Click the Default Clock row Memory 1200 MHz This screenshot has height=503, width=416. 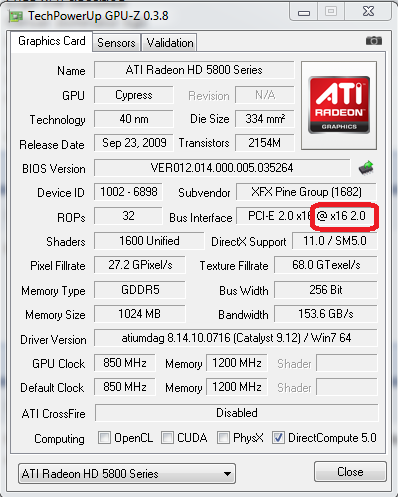(237, 387)
